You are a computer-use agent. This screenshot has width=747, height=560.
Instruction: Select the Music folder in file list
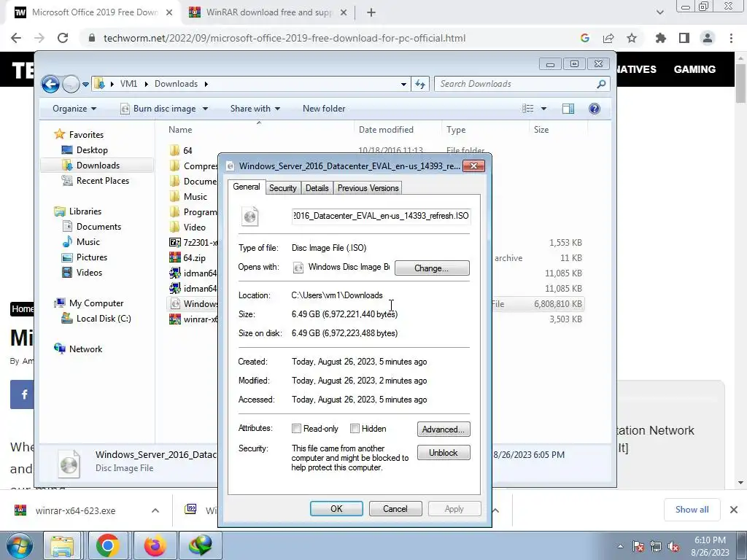coord(195,197)
